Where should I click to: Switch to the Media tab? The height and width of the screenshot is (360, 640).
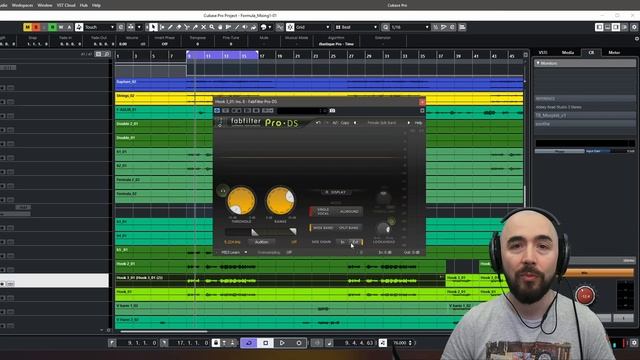568,53
